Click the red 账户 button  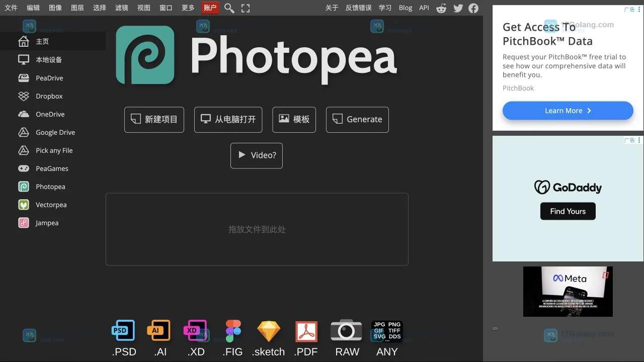coord(210,8)
